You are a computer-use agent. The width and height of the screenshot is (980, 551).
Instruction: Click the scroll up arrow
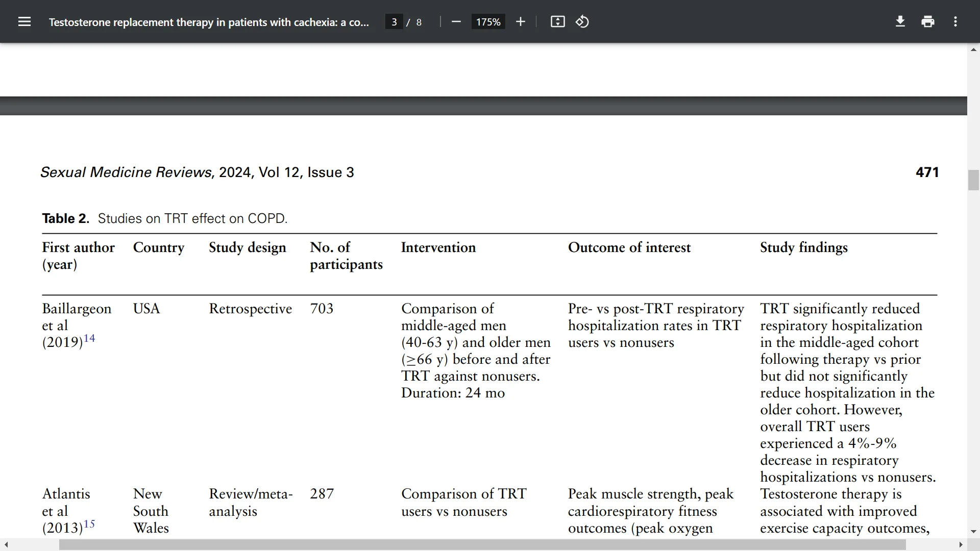click(973, 49)
